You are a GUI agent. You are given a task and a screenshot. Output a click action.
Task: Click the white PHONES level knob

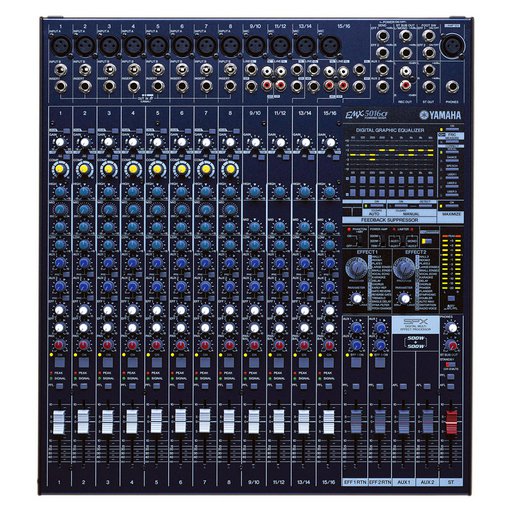coord(452,328)
